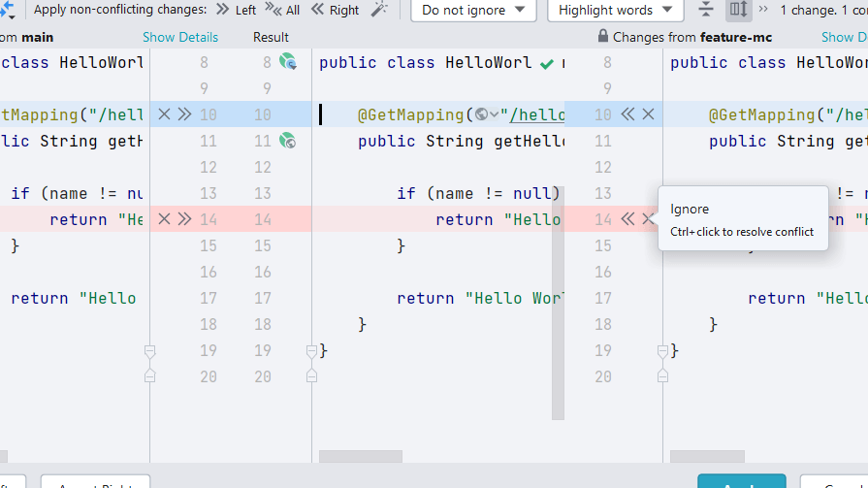The height and width of the screenshot is (488, 868).
Task: Accept right change on line 10
Action: tap(627, 114)
